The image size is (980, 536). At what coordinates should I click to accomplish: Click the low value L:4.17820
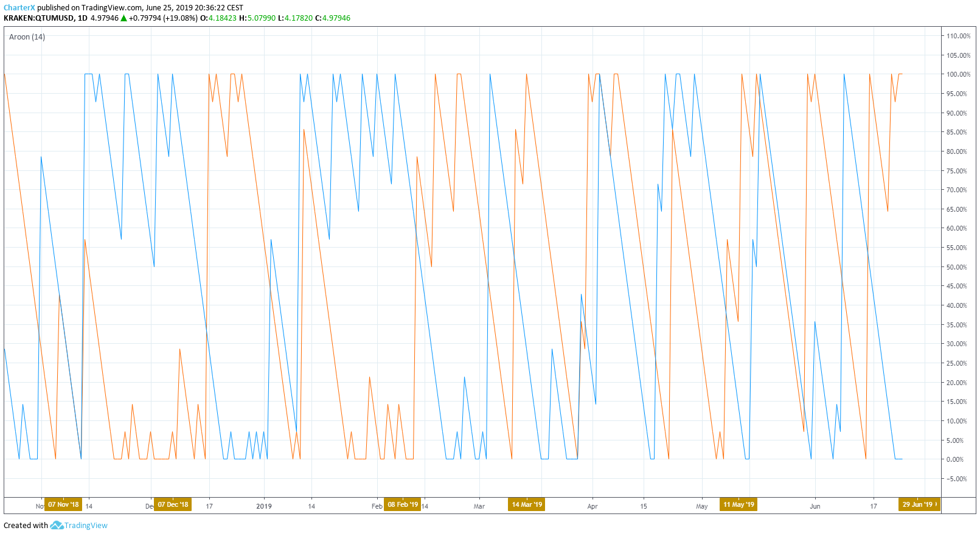(295, 18)
